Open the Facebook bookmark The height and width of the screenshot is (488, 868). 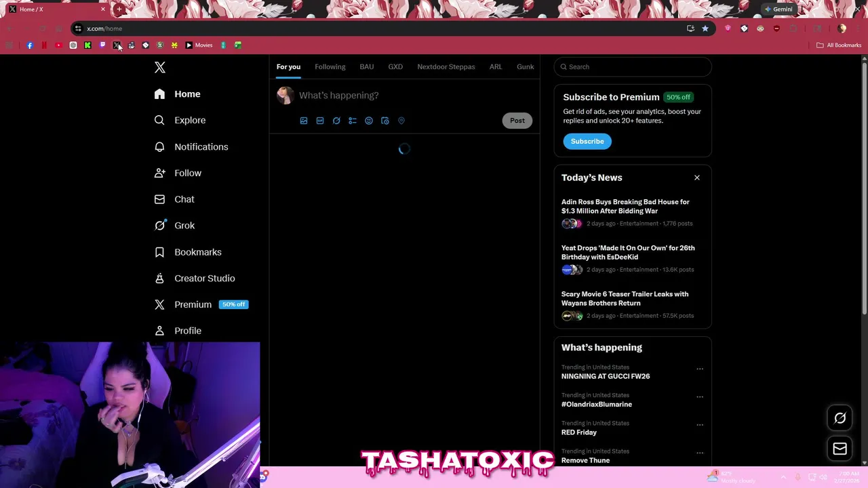[x=30, y=45]
